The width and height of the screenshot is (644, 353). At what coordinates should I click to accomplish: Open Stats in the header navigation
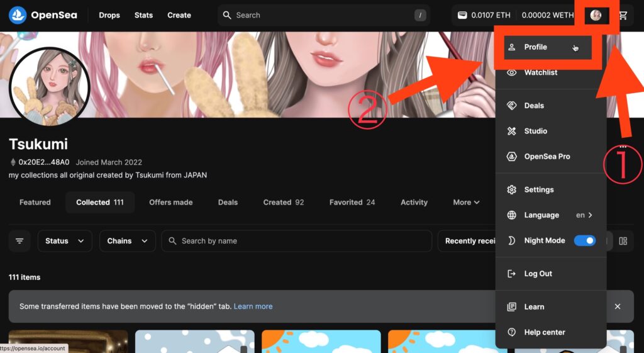click(x=143, y=15)
